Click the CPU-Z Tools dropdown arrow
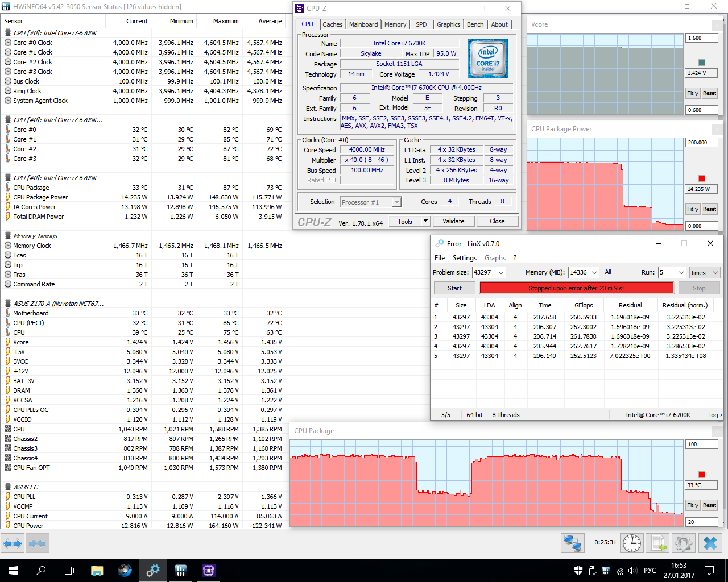Image resolution: width=728 pixels, height=582 pixels. point(425,221)
